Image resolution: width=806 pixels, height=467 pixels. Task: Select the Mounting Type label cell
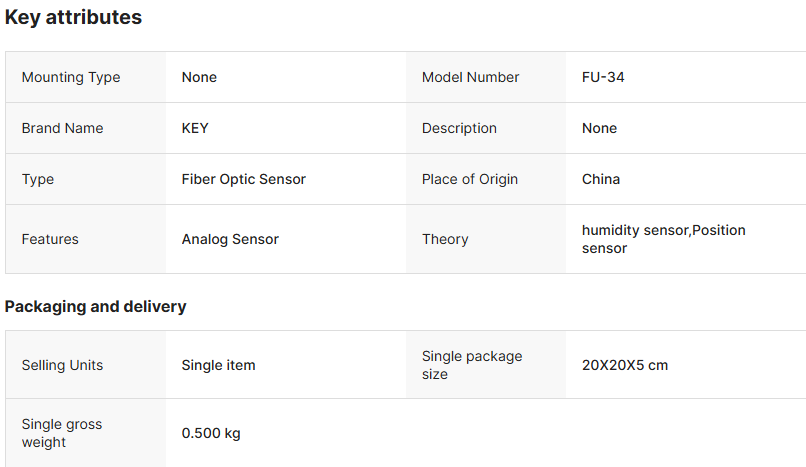click(70, 77)
